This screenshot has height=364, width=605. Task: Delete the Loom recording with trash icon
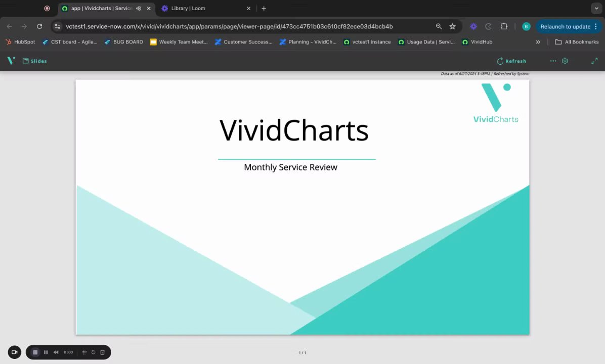click(103, 352)
